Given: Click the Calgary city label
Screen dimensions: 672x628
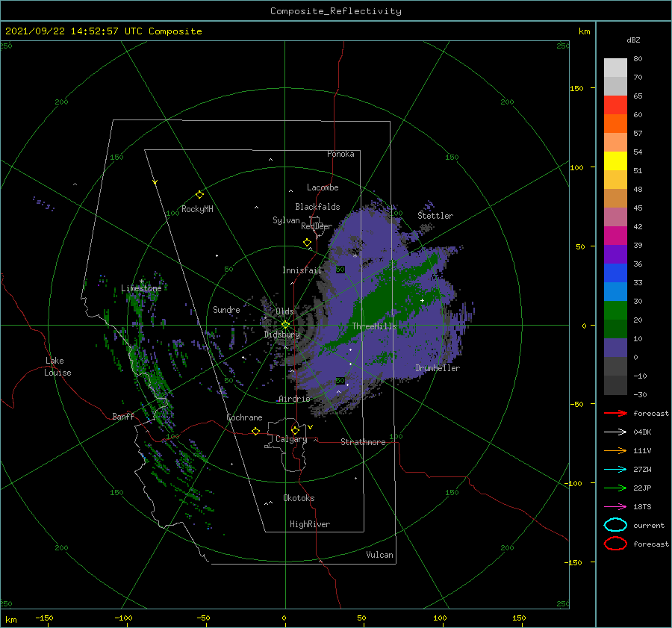Looking at the screenshot, I should 291,439.
